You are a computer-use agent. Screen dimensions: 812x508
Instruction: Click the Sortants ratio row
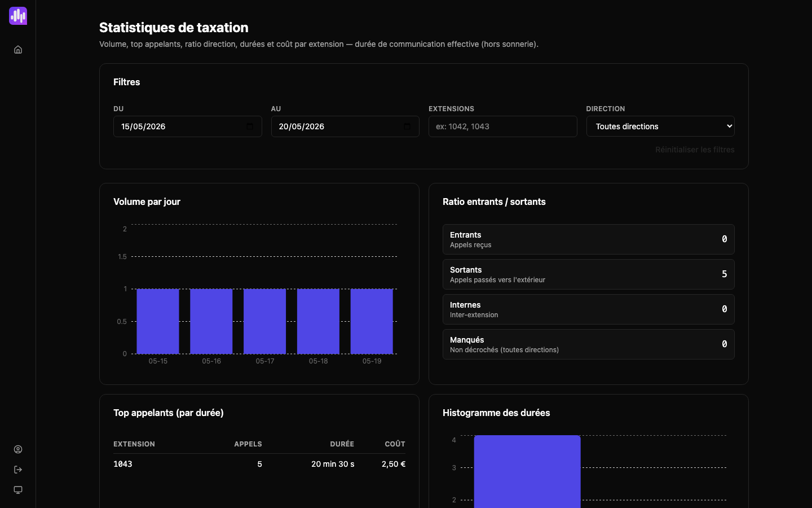588,274
